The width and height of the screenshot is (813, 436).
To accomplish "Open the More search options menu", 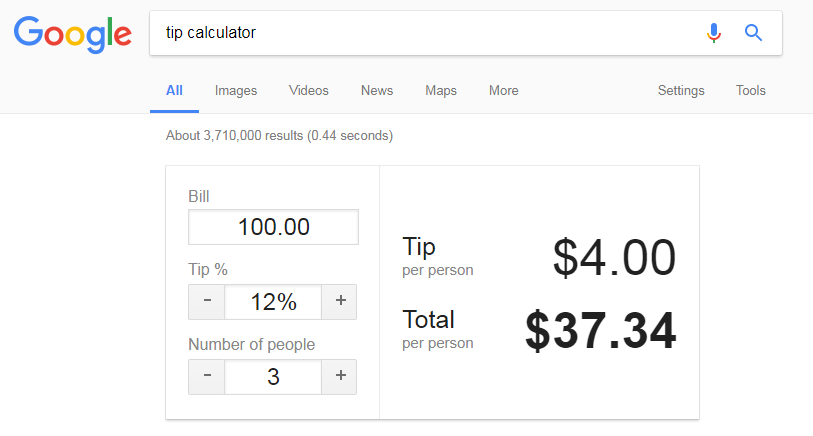I will [x=503, y=90].
